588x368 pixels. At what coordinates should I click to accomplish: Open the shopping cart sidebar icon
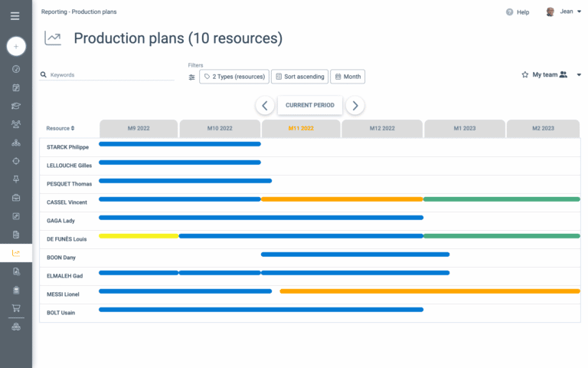click(16, 308)
